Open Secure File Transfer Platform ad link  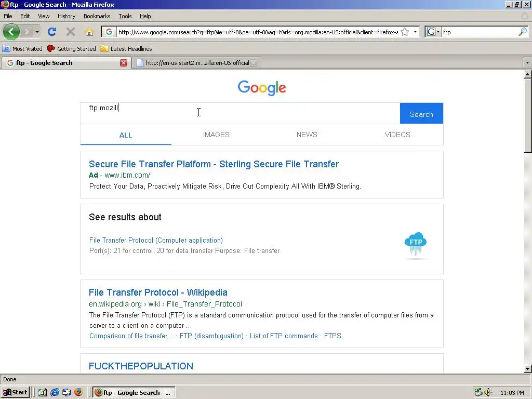[214, 164]
